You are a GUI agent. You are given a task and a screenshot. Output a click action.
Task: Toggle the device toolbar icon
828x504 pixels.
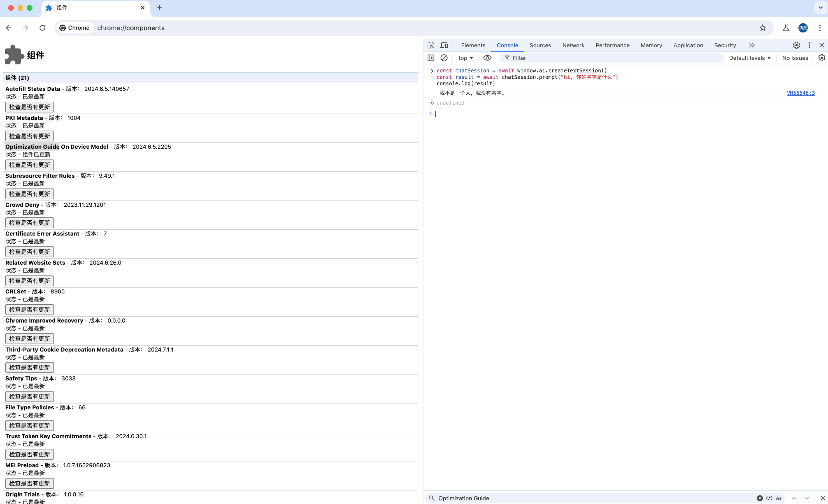click(x=444, y=45)
